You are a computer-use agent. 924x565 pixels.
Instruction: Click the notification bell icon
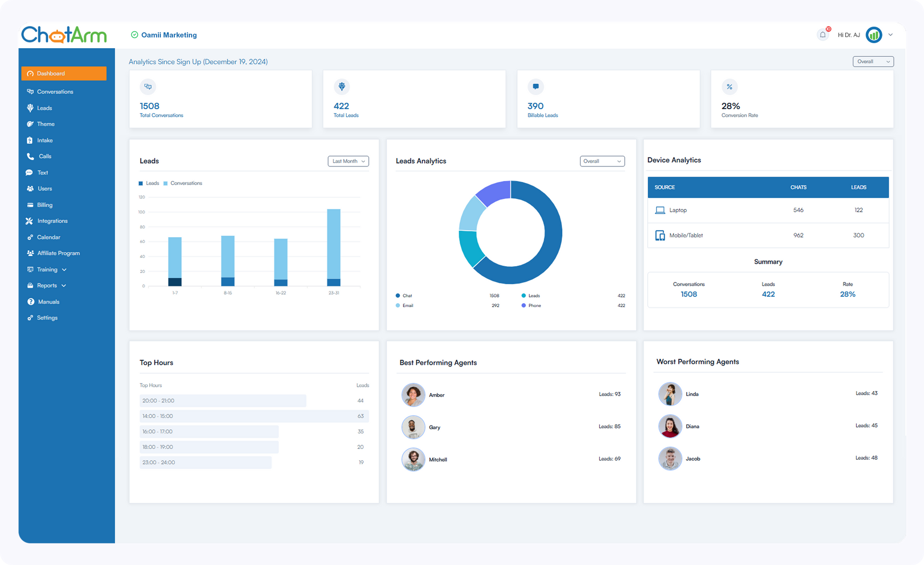[x=822, y=35]
